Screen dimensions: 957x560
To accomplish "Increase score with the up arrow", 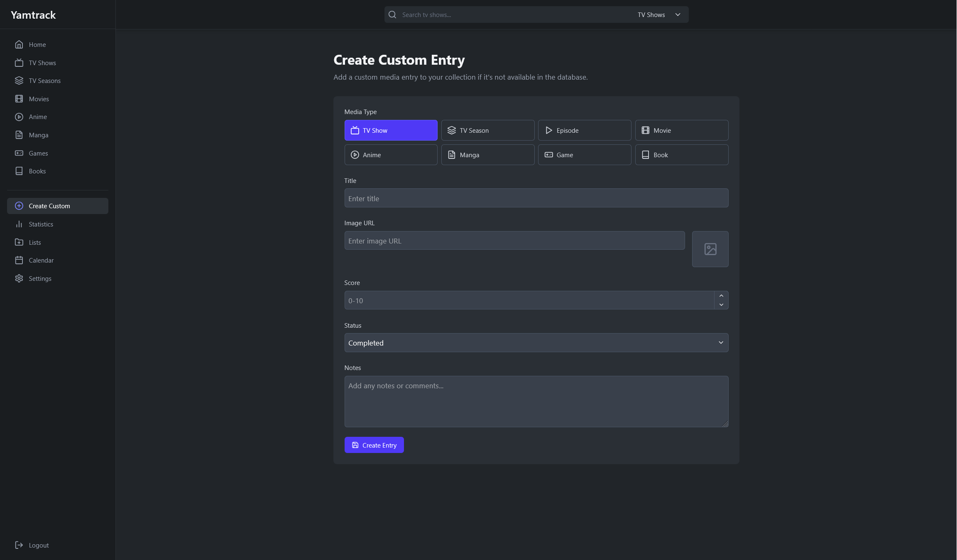I will point(721,296).
